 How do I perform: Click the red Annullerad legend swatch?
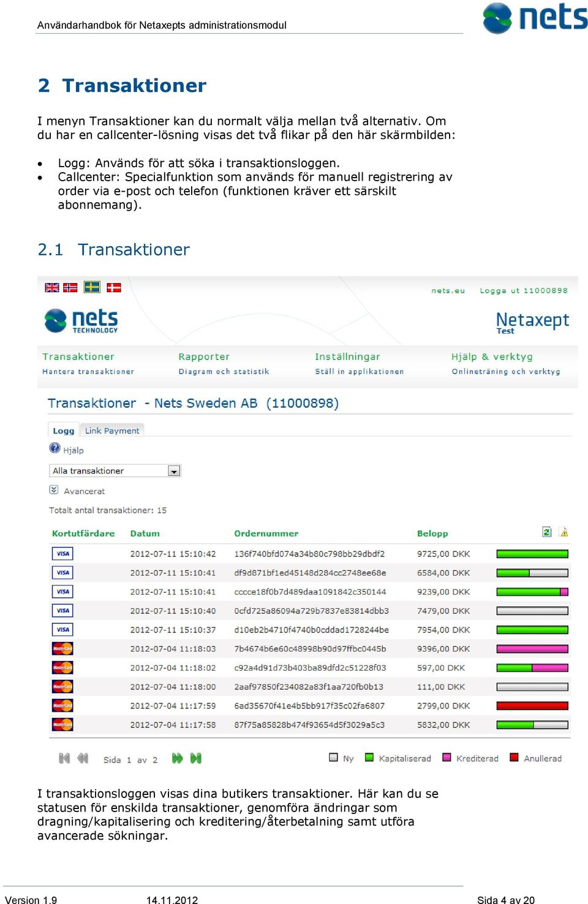514,757
